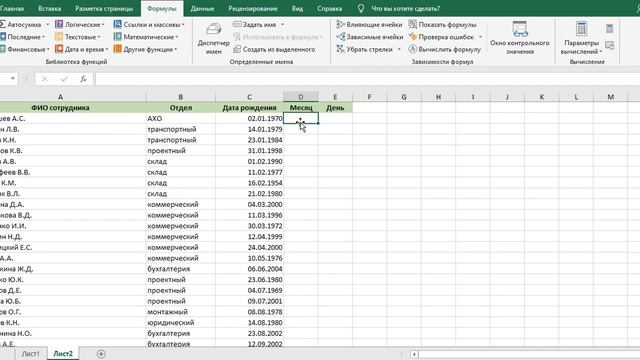640x360 pixels.
Task: Switch to the Вид tab
Action: (x=297, y=8)
